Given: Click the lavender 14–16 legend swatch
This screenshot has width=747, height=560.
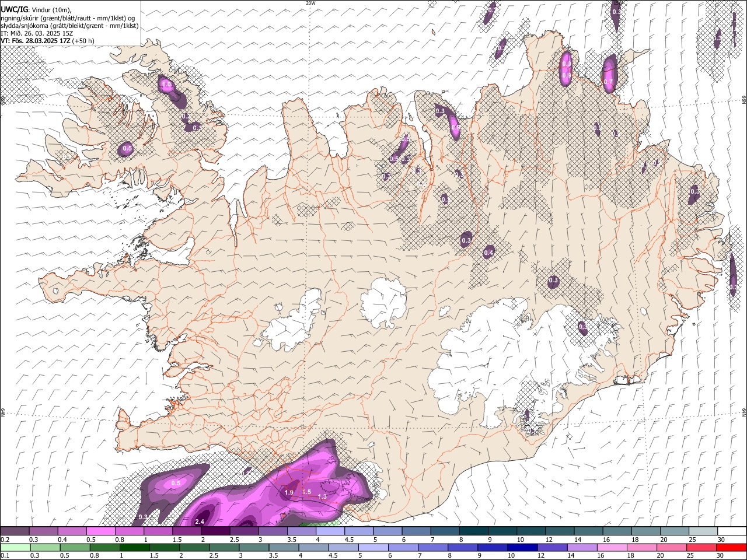Looking at the screenshot, I should click(582, 547).
